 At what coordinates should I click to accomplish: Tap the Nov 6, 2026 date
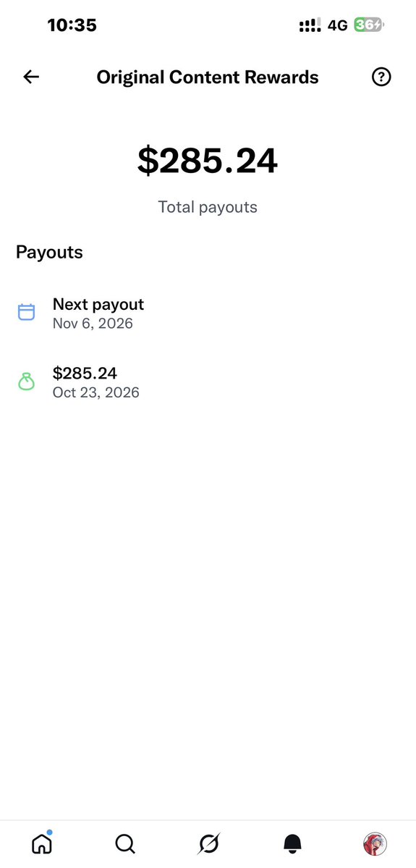(93, 324)
